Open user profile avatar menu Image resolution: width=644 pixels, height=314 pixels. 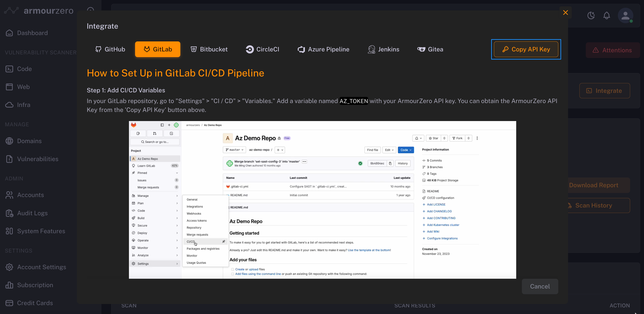(x=625, y=15)
